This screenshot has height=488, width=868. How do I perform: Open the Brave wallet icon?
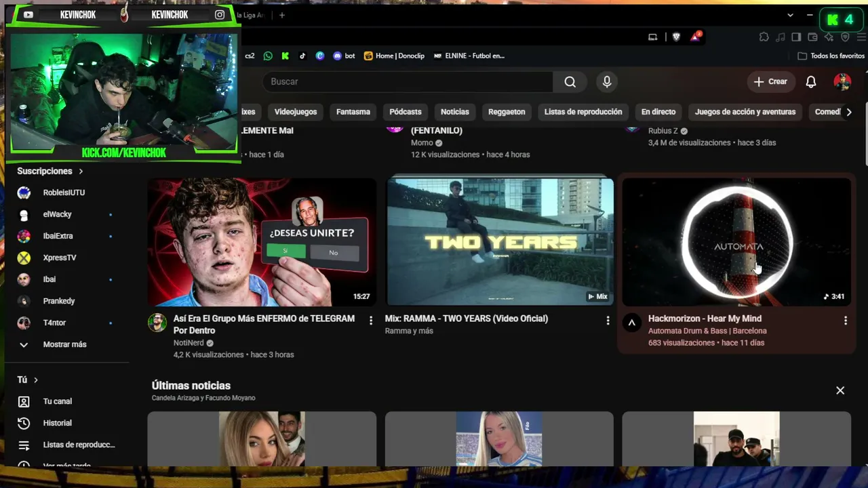tap(812, 37)
